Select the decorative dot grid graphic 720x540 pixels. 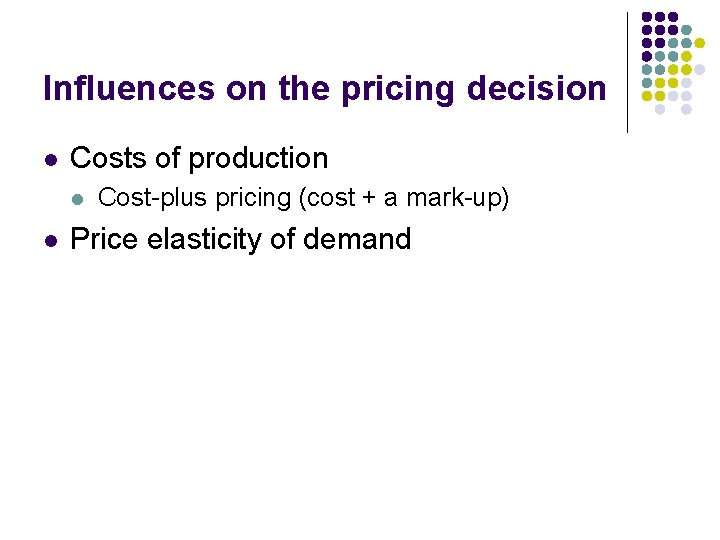(673, 63)
